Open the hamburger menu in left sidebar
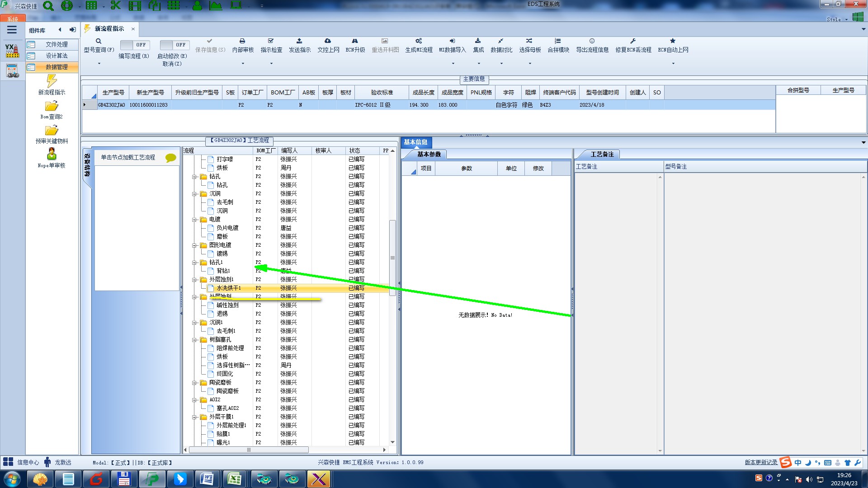Viewport: 868px width, 488px height. pyautogui.click(x=12, y=30)
